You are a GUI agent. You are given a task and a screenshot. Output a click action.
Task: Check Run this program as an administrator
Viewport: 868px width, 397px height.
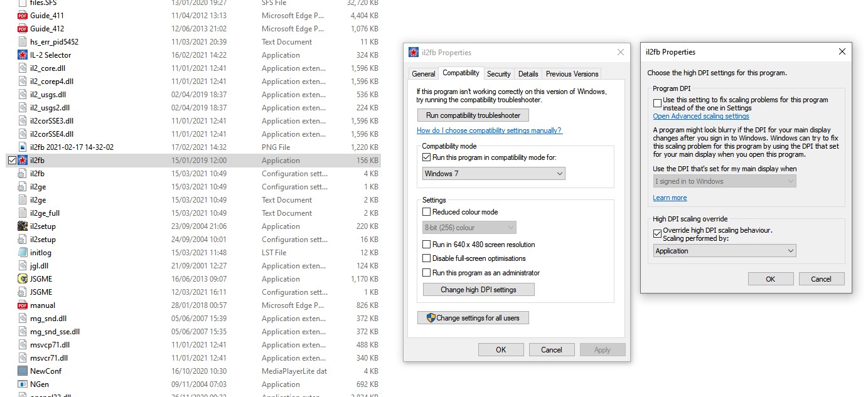(427, 273)
